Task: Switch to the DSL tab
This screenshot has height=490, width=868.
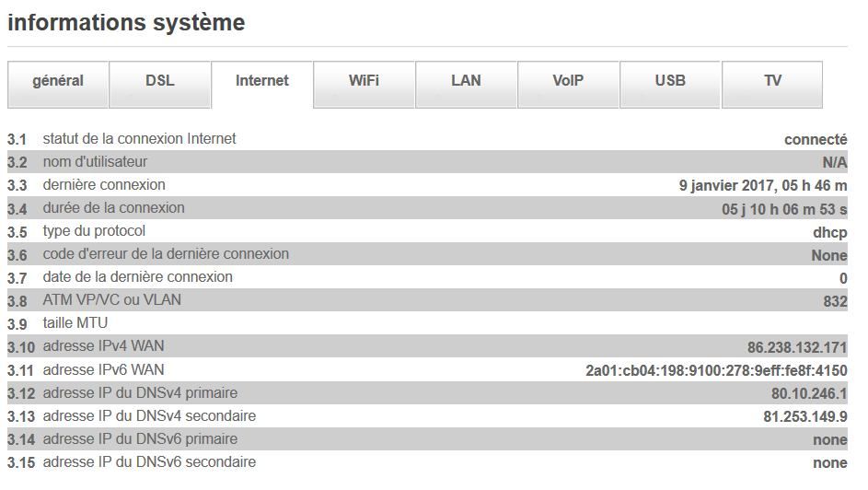Action: tap(159, 81)
